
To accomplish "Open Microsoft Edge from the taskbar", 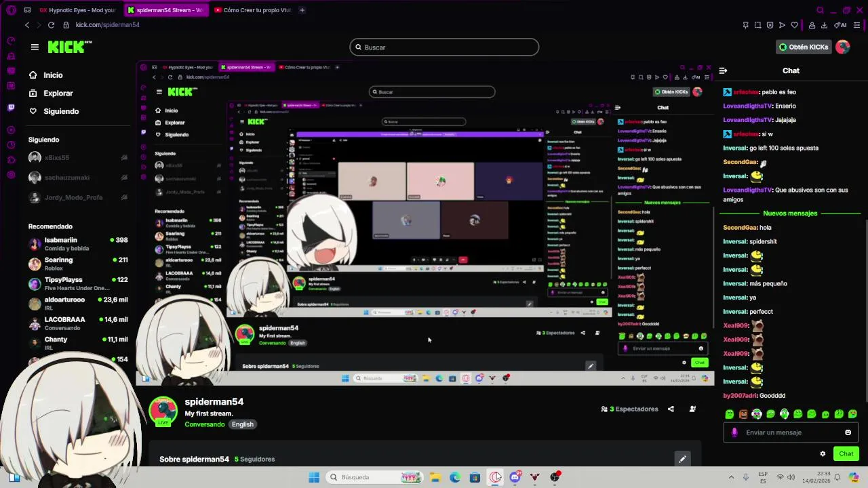I will (x=455, y=477).
